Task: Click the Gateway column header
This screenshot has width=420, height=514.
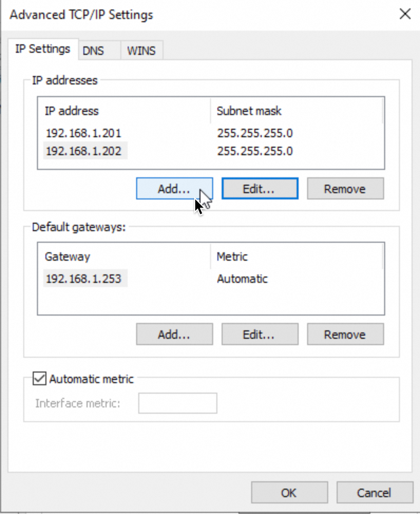Action: tap(124, 256)
